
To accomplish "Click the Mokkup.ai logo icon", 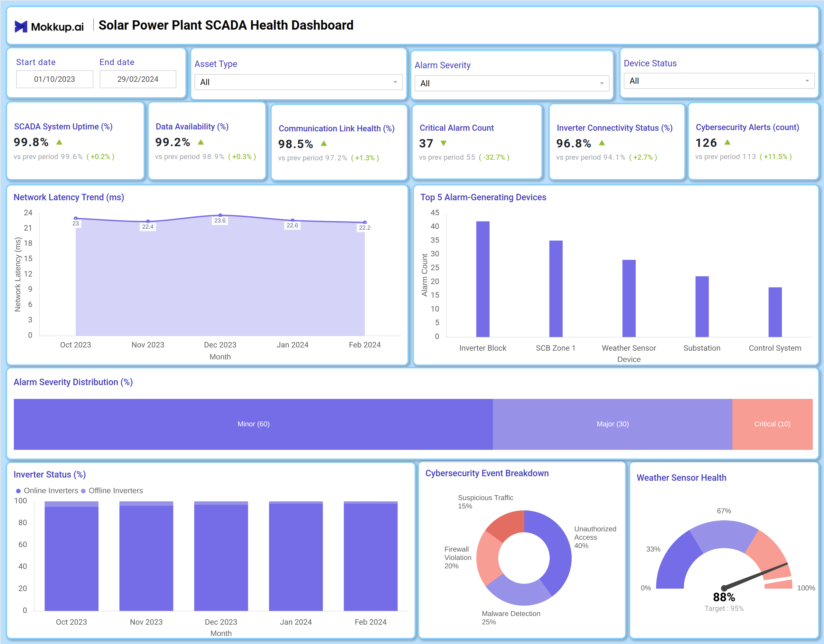I will coord(21,26).
